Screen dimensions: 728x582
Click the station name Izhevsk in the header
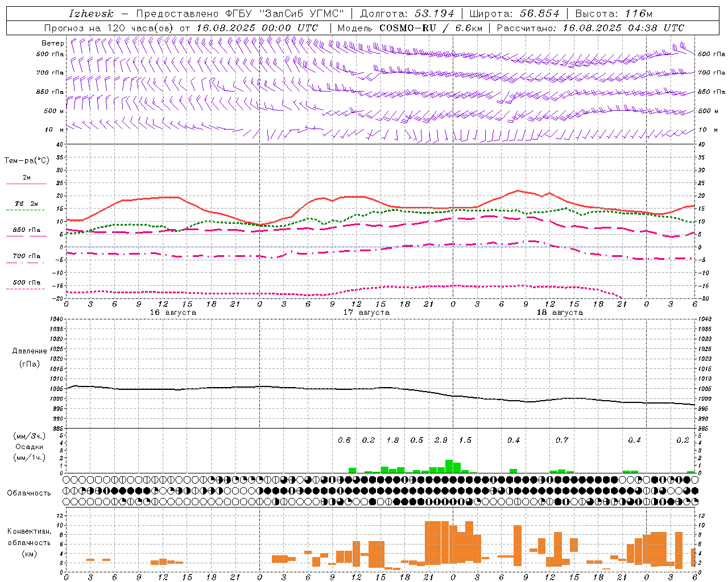(x=91, y=14)
